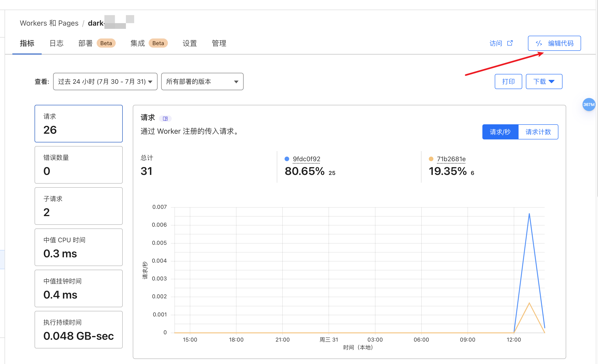Go to the 设置 tab

[190, 43]
